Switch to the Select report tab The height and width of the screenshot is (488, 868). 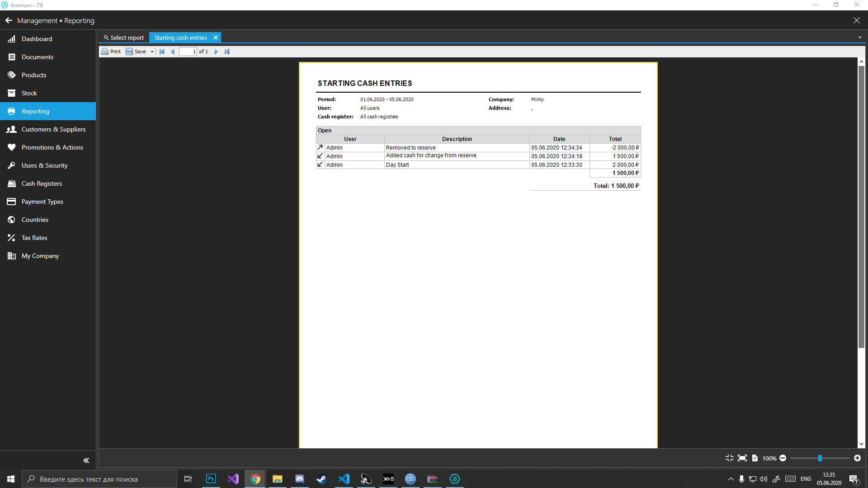click(x=124, y=38)
